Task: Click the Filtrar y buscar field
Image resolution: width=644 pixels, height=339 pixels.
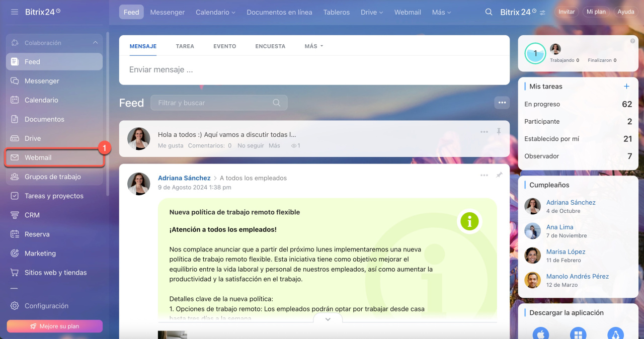Action: click(x=214, y=103)
